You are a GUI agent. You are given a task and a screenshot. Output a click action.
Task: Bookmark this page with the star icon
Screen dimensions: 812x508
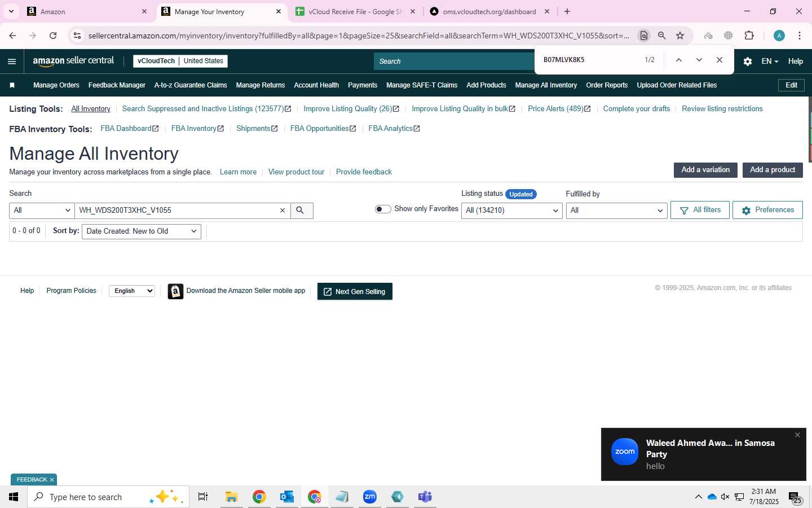pos(680,36)
